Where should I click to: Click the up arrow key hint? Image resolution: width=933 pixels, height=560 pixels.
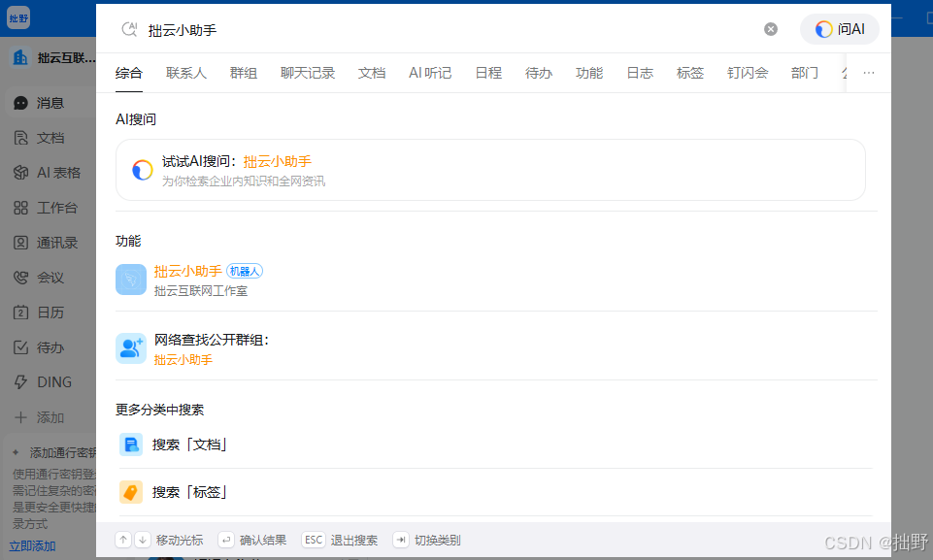pos(123,540)
